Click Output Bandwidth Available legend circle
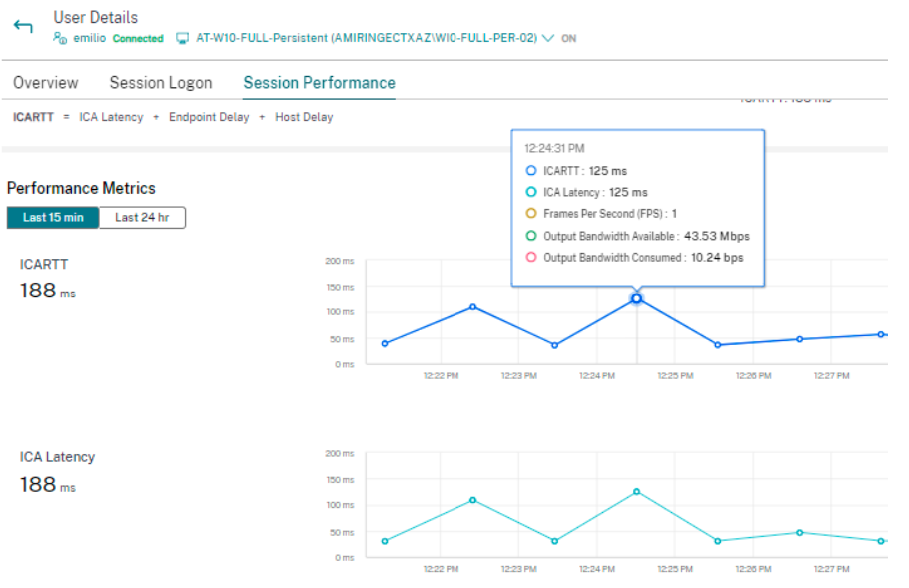 531,236
